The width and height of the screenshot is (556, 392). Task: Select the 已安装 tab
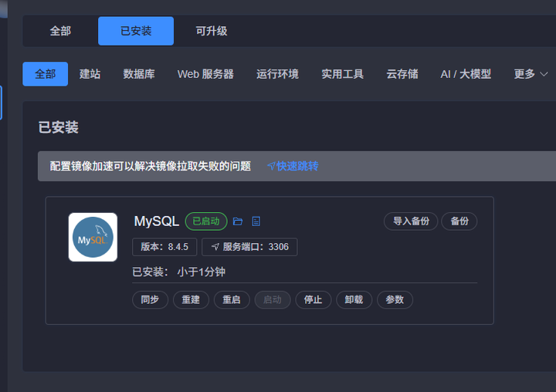click(x=136, y=31)
